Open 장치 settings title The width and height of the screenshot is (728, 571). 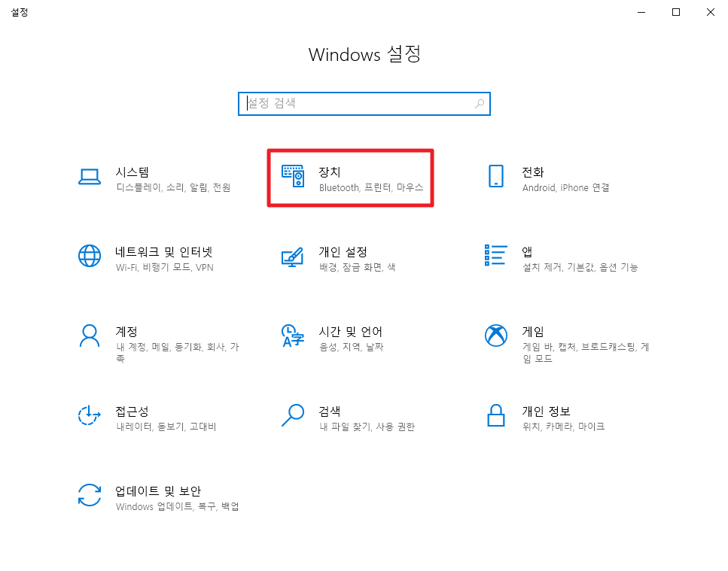point(330,172)
